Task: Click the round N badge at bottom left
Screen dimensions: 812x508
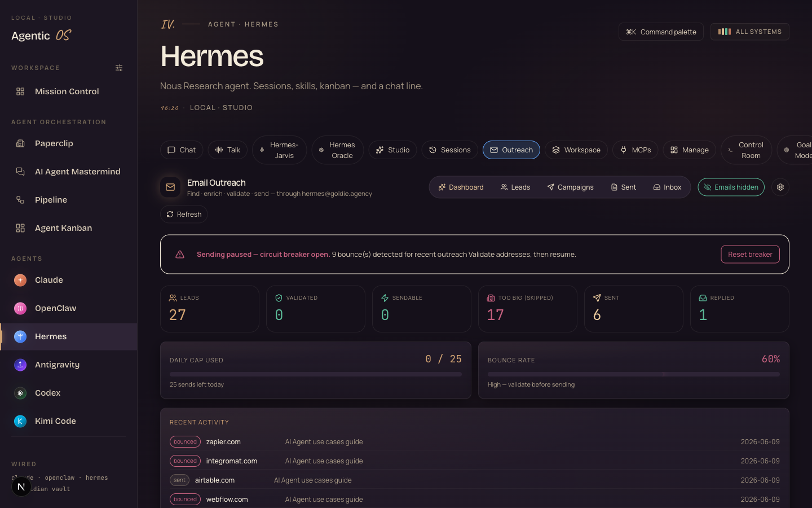Action: (x=21, y=487)
